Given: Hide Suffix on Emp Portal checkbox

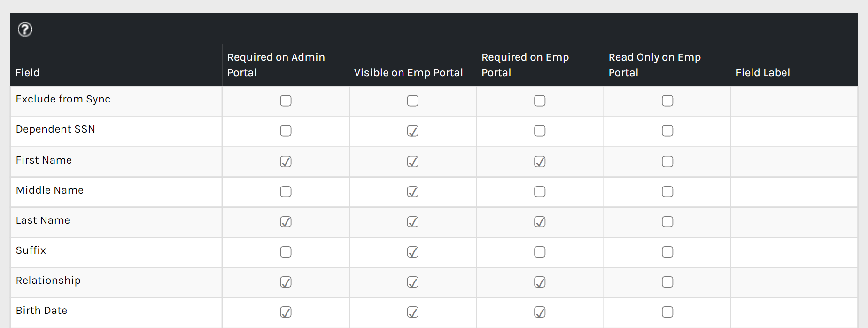Looking at the screenshot, I should [x=413, y=252].
